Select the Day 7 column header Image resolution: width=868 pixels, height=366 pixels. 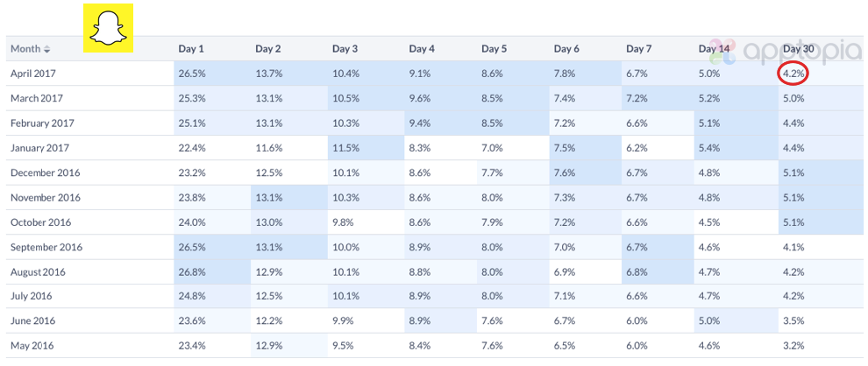[x=639, y=48]
